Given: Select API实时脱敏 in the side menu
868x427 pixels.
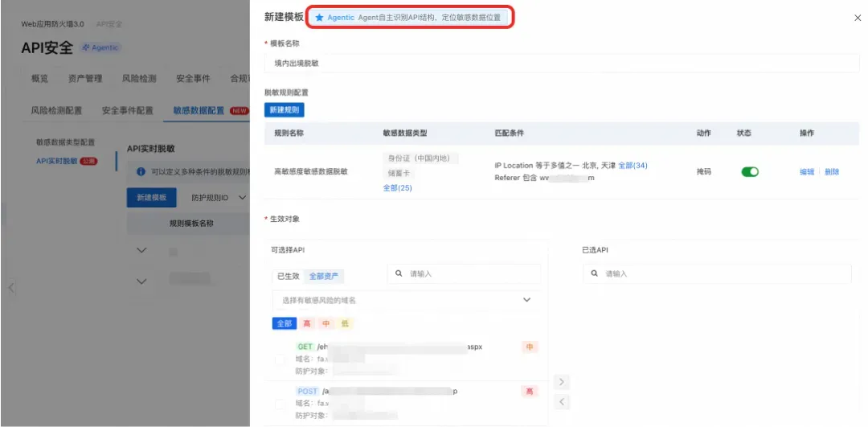Looking at the screenshot, I should [57, 161].
